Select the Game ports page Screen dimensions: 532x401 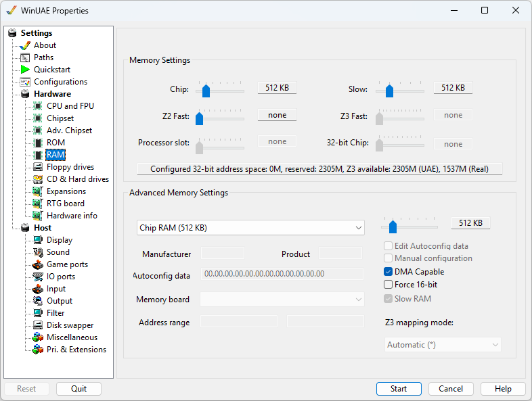pos(67,264)
